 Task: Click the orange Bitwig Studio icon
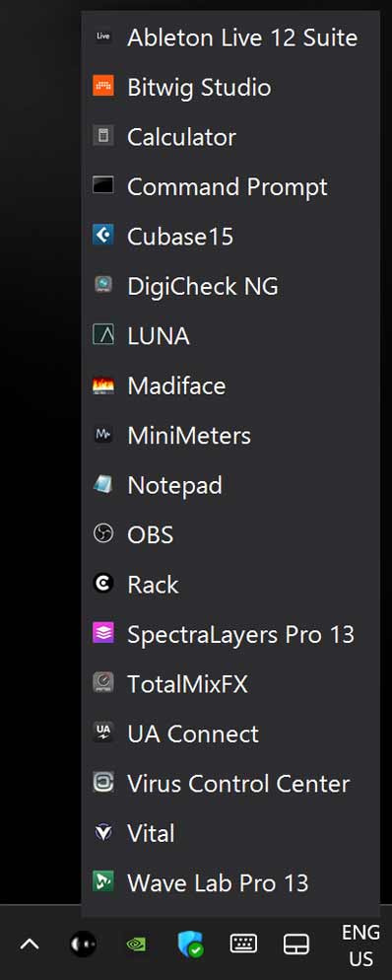[x=103, y=86]
